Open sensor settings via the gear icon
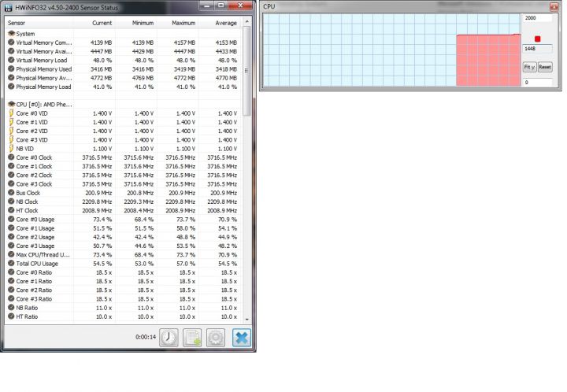The height and width of the screenshot is (392, 567). (x=216, y=338)
